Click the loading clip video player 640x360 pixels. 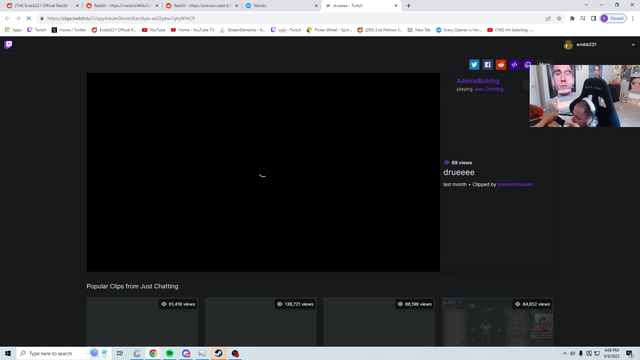(x=263, y=172)
